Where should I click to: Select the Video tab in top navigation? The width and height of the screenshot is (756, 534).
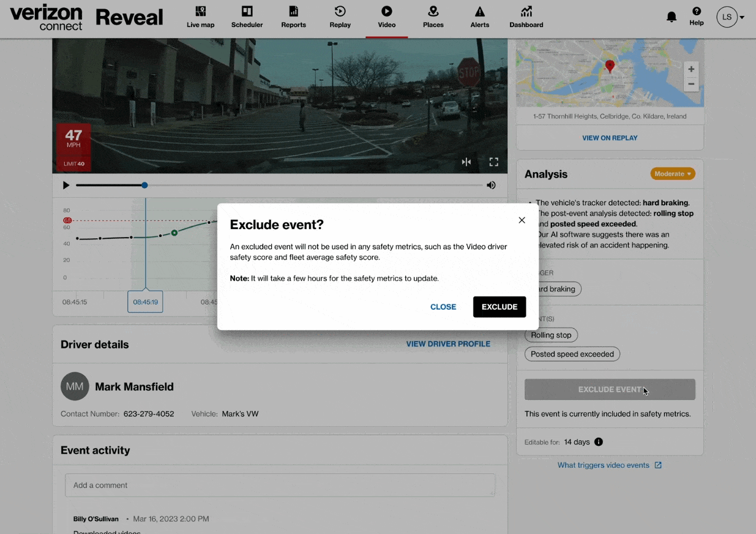click(x=387, y=17)
